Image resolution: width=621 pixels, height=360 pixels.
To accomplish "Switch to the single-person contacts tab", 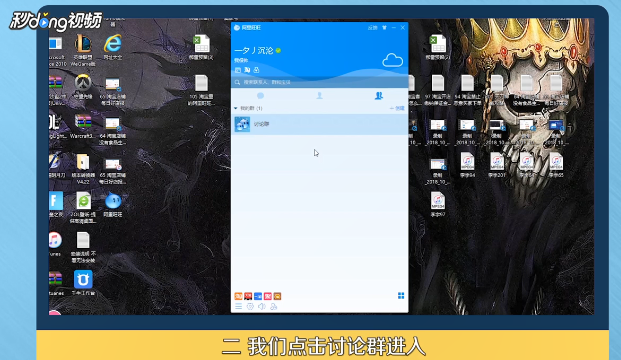I will pyautogui.click(x=319, y=96).
